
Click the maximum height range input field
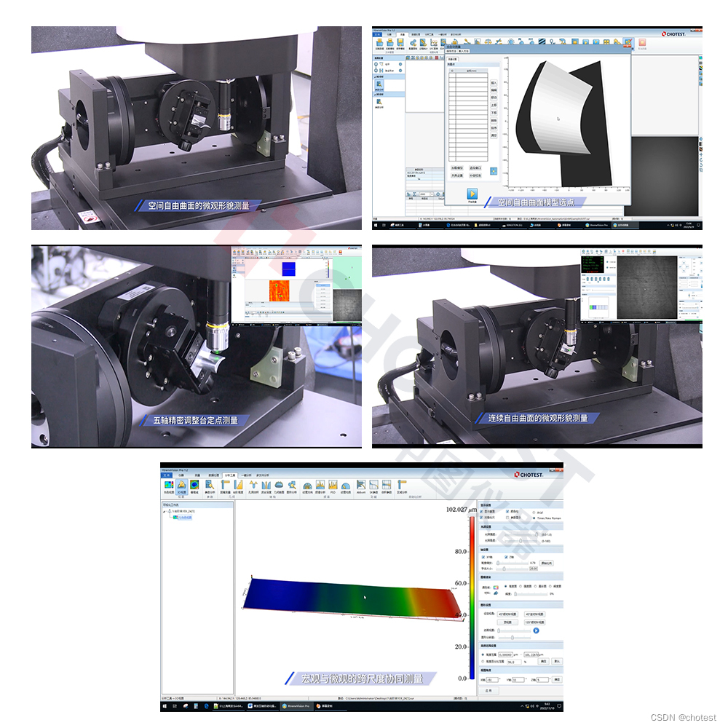tap(531, 654)
